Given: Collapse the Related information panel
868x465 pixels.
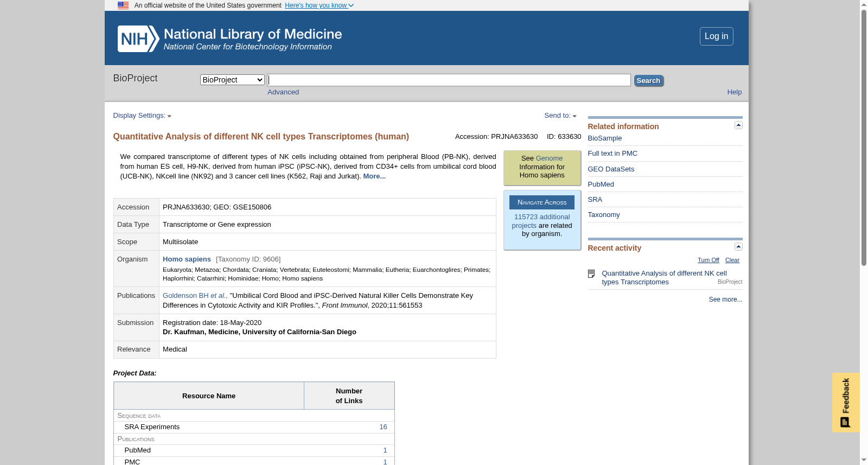Looking at the screenshot, I should pos(738,125).
